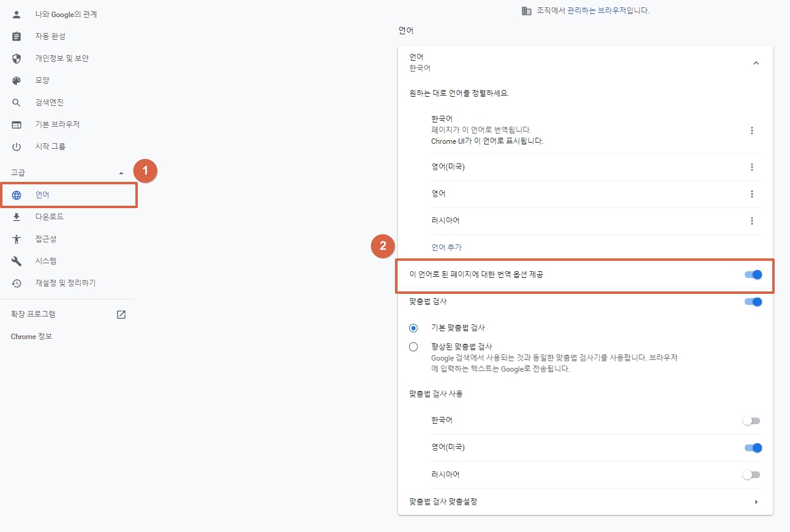Click the accessibility figure icon for 접근성
The width and height of the screenshot is (790, 532).
(17, 239)
